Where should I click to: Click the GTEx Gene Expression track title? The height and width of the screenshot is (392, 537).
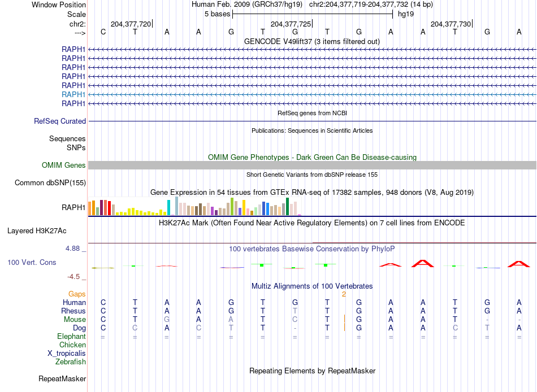(x=312, y=193)
